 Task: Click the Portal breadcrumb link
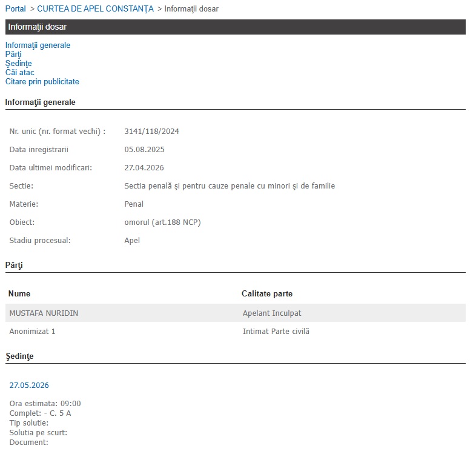click(x=15, y=9)
